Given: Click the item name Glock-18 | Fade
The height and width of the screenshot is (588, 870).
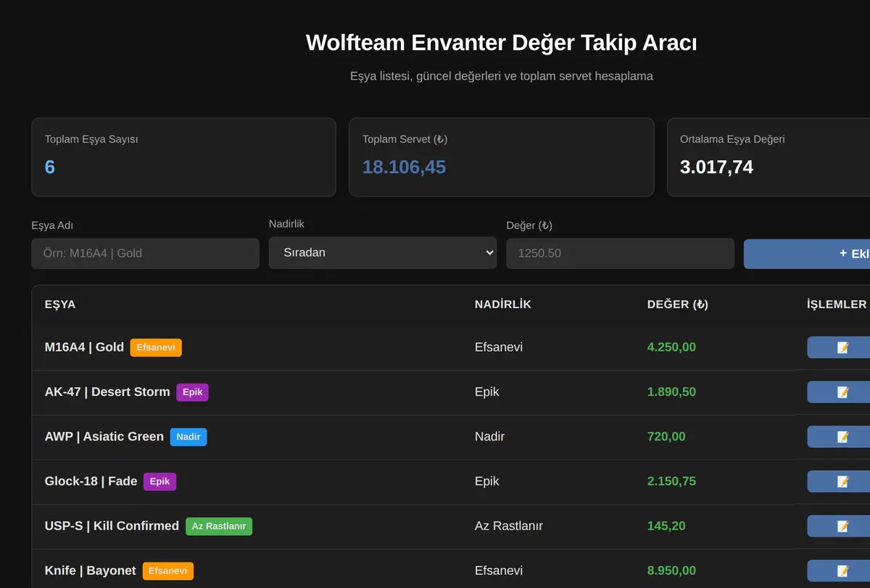Looking at the screenshot, I should (x=91, y=481).
